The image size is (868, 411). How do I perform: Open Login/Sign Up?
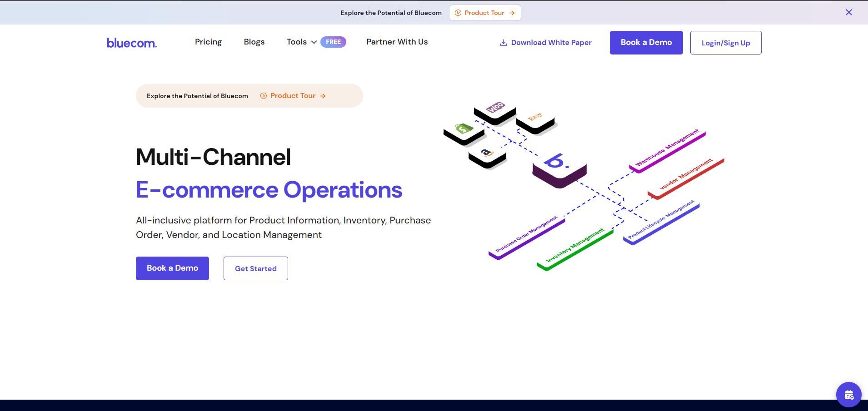point(726,43)
